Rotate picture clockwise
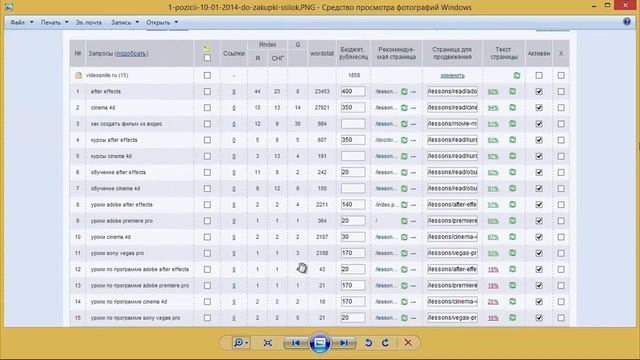The image size is (640, 360). click(x=386, y=343)
